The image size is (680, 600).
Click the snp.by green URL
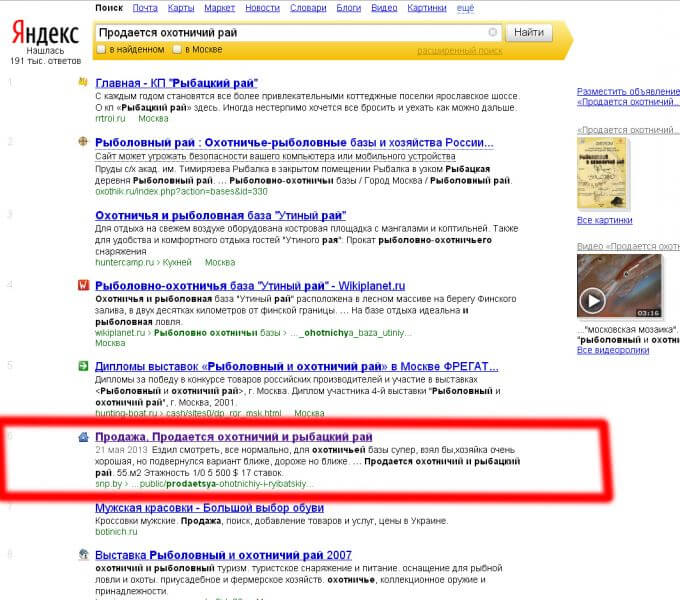click(x=108, y=483)
